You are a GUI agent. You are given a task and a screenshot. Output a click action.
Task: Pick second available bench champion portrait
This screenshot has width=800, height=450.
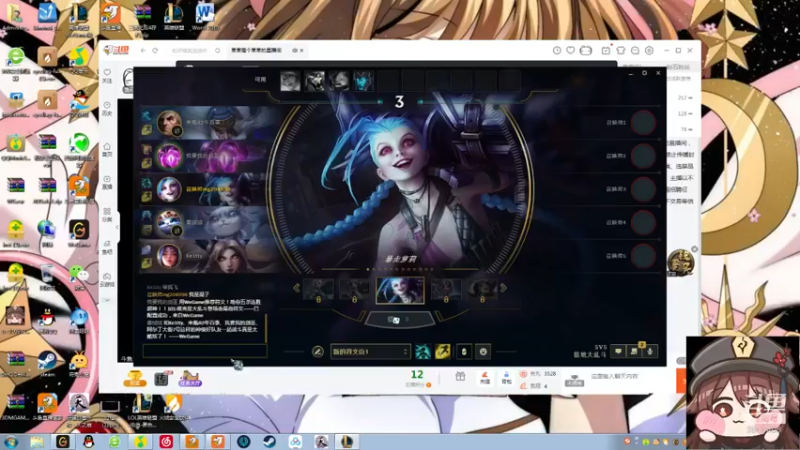[x=314, y=81]
